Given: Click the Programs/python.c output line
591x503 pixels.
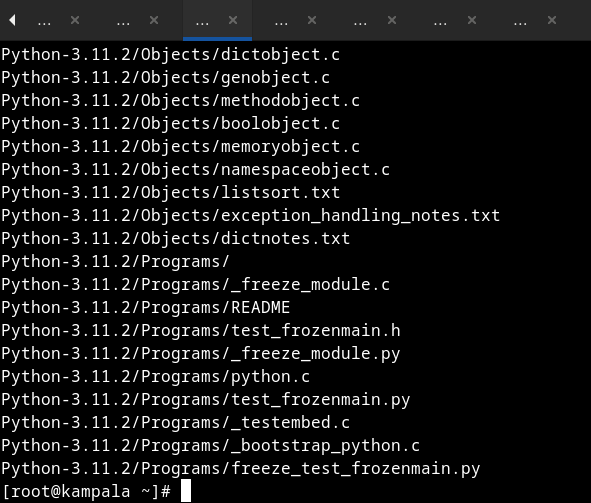Looking at the screenshot, I should (155, 376).
